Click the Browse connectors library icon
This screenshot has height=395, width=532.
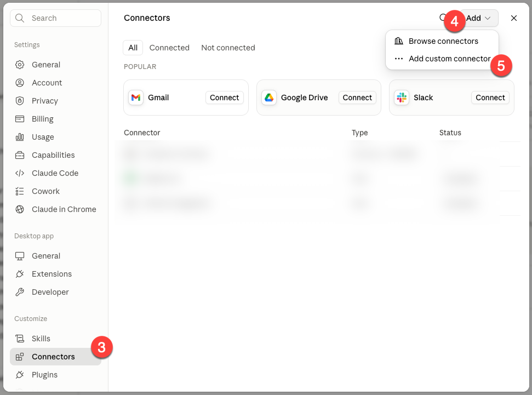[399, 41]
